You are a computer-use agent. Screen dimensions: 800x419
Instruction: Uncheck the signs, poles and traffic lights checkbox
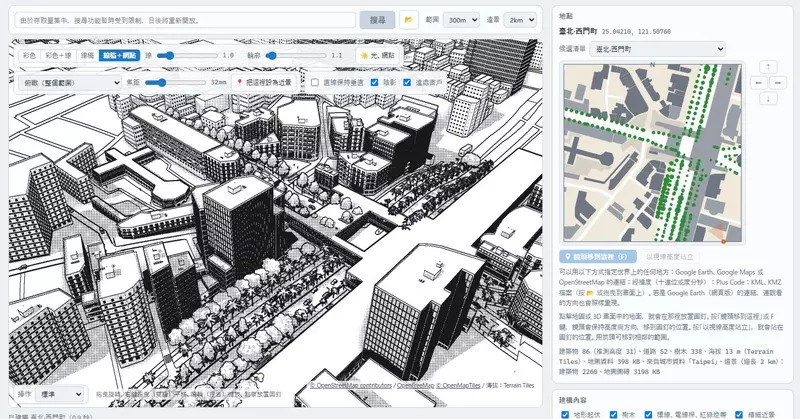[x=648, y=414]
